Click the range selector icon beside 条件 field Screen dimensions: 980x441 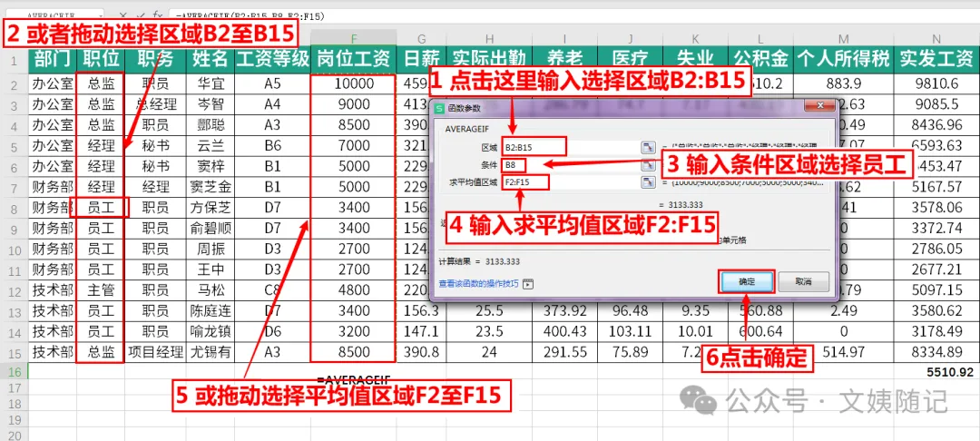point(648,165)
